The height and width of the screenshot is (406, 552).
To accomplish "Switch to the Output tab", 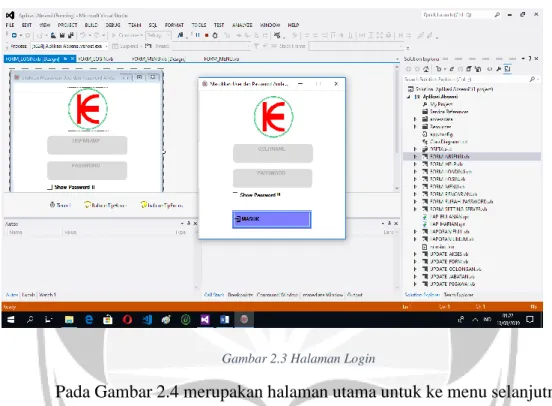I will [x=355, y=295].
